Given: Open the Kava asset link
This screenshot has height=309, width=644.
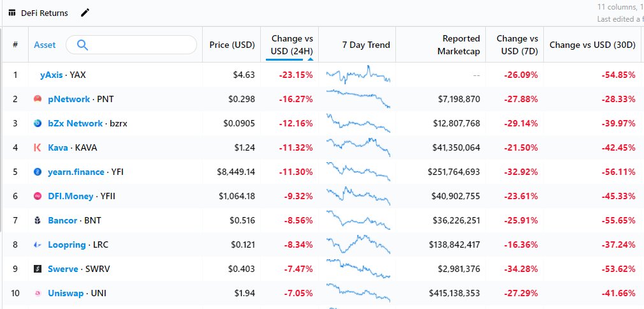Looking at the screenshot, I should 58,147.
